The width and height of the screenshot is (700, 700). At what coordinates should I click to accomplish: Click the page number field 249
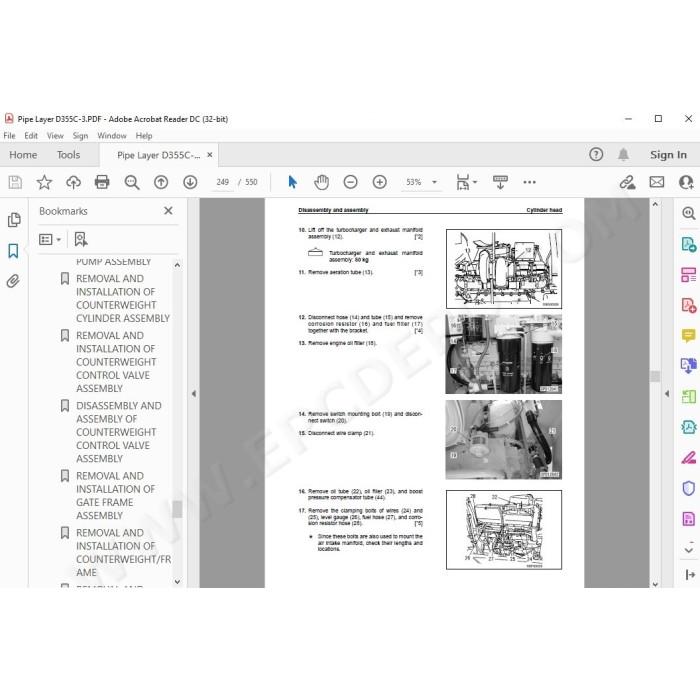(222, 182)
